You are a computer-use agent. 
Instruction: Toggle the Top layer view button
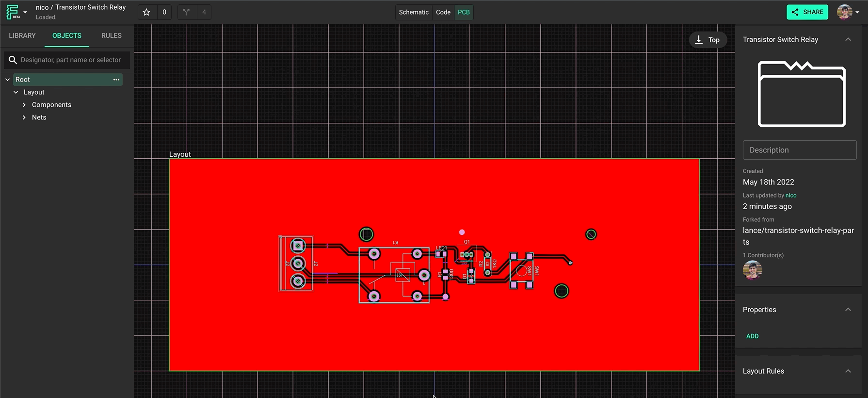708,40
